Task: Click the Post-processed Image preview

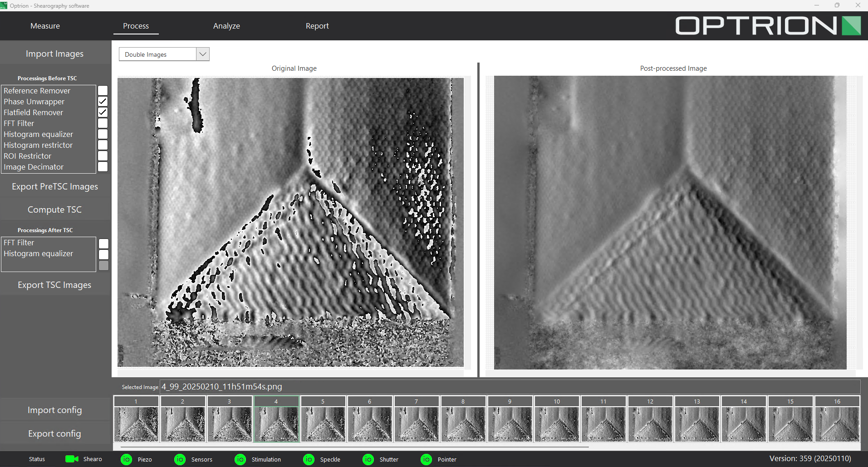Action: click(x=670, y=222)
